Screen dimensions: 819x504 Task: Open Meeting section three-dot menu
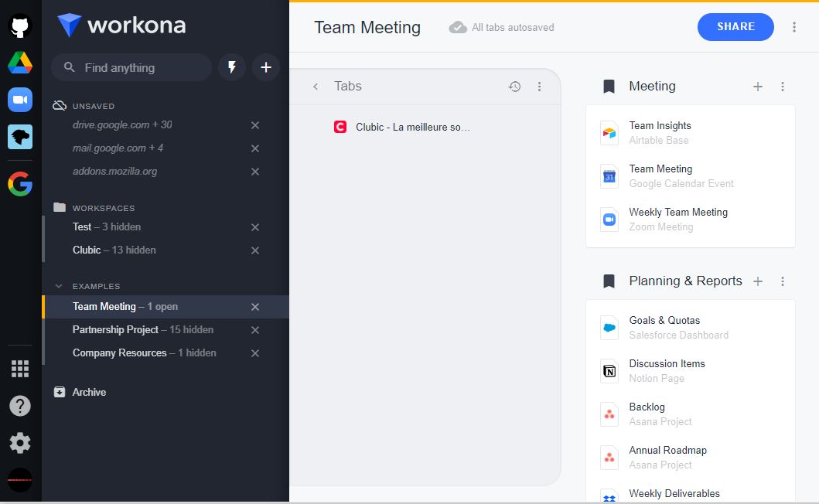783,86
